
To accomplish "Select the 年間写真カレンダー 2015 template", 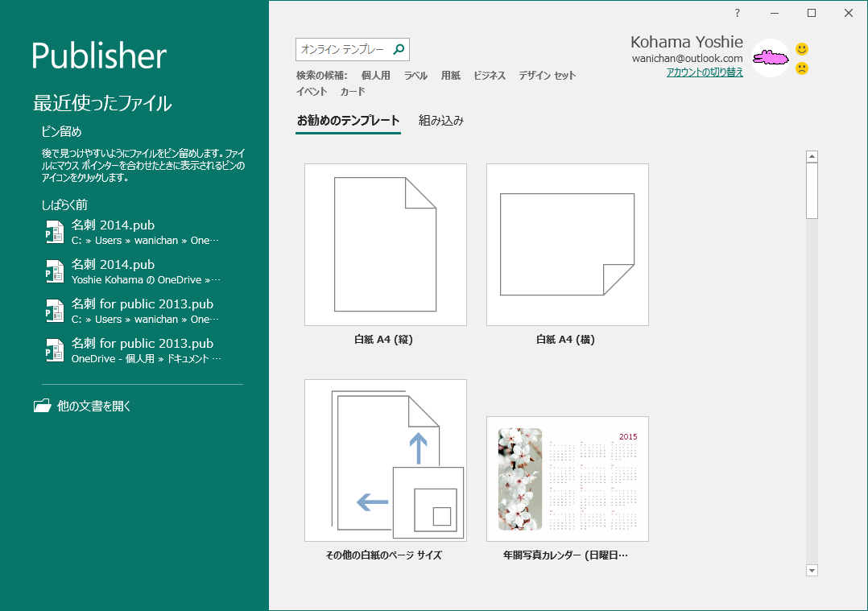I will pyautogui.click(x=568, y=479).
